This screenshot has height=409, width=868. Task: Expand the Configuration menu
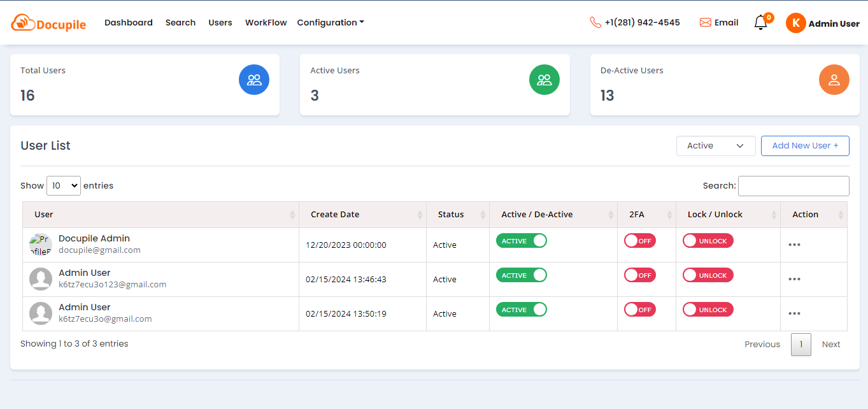point(330,22)
